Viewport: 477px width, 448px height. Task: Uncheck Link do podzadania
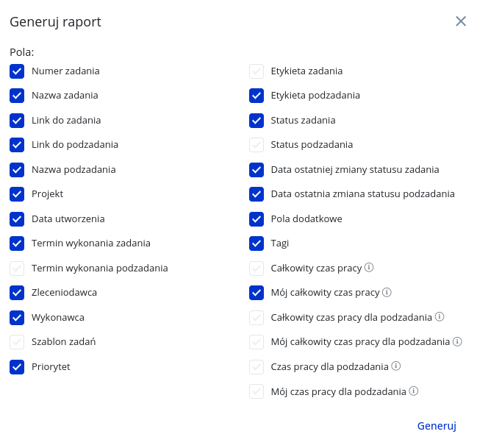click(17, 145)
